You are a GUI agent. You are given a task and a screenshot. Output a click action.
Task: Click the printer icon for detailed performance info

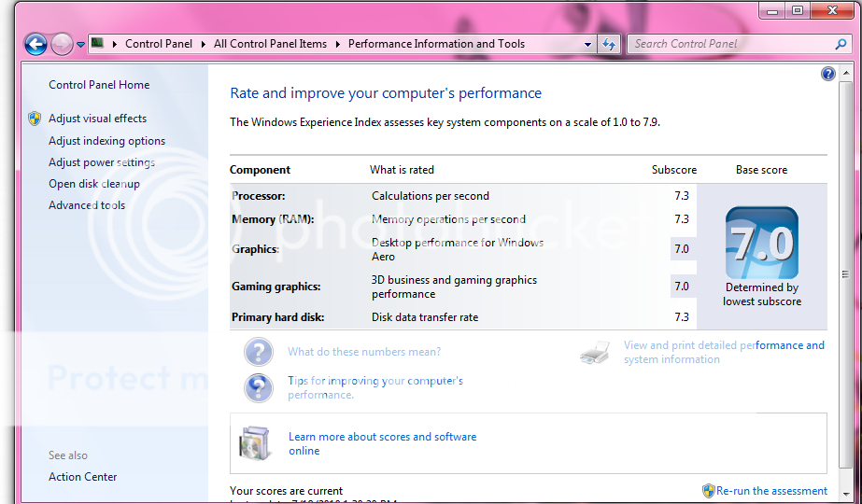coord(595,353)
